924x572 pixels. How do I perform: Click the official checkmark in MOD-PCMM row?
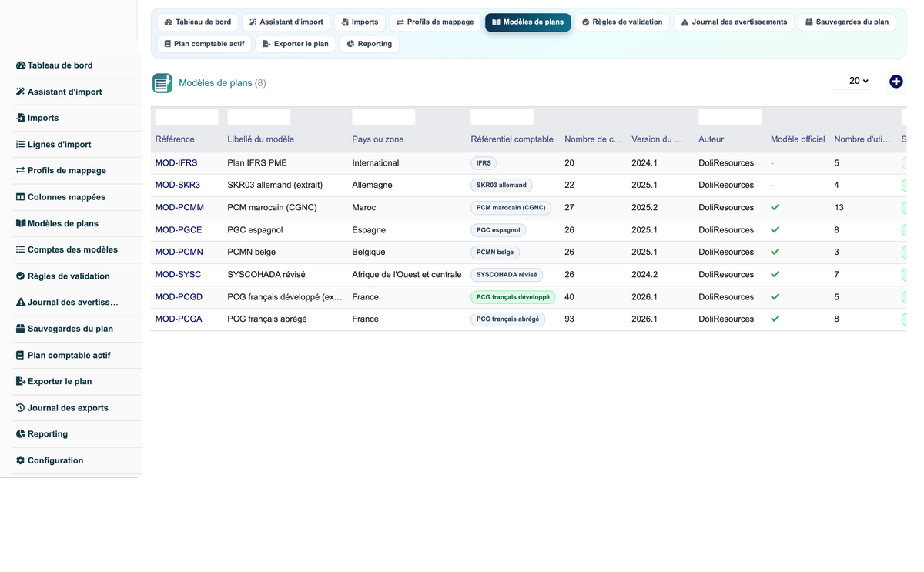click(x=775, y=207)
